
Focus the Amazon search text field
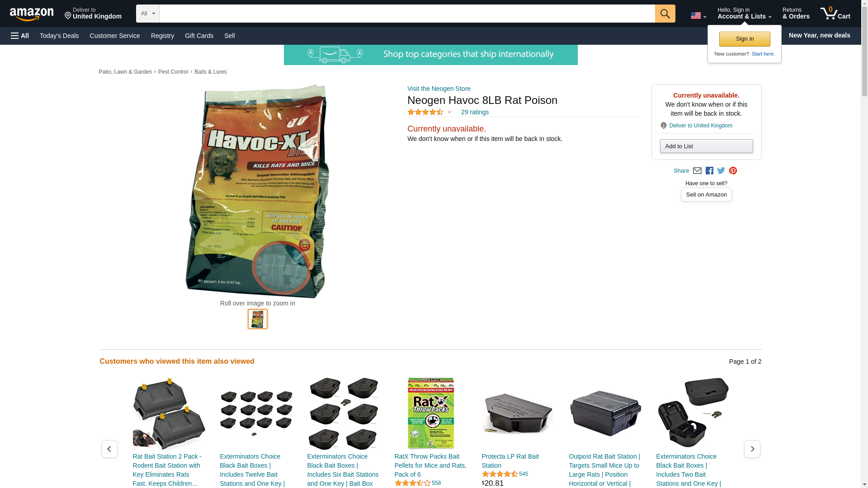pos(407,14)
